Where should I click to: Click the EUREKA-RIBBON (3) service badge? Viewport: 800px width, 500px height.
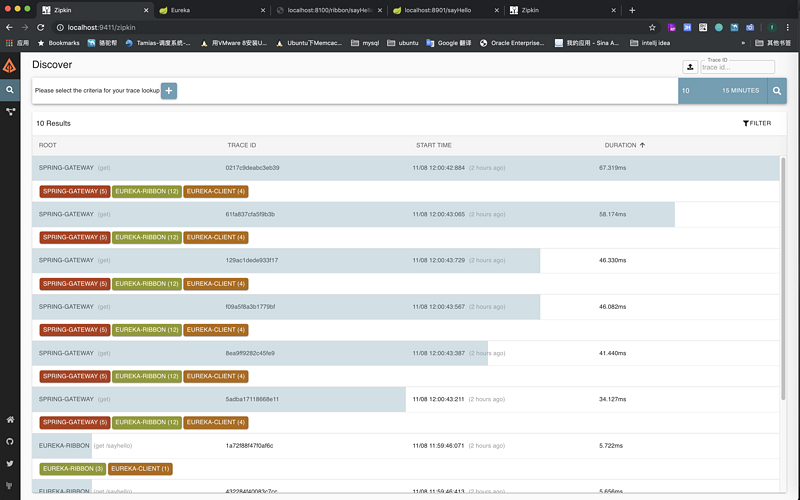[x=73, y=468]
